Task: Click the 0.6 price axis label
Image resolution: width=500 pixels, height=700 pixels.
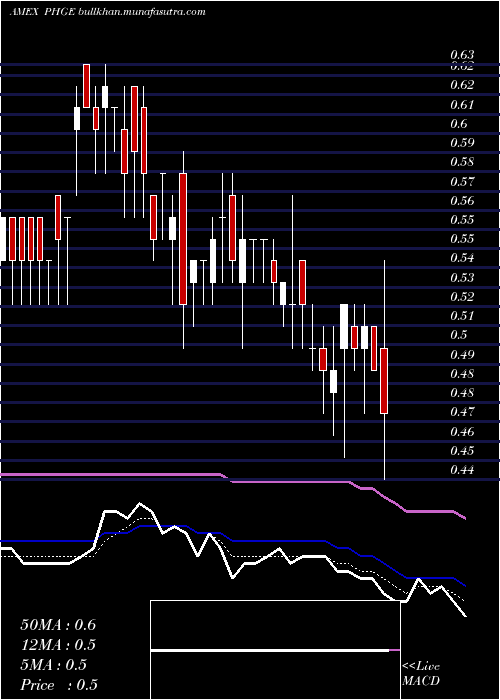Action: click(459, 124)
